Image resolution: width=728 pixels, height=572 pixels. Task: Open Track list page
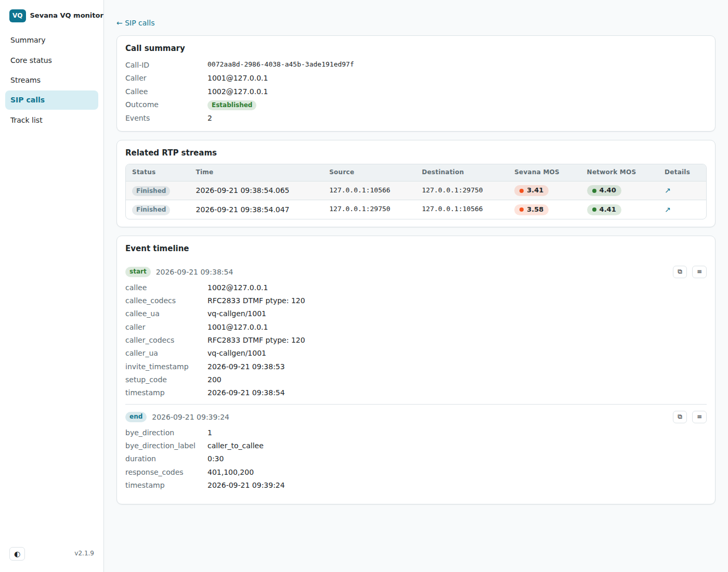coord(51,120)
